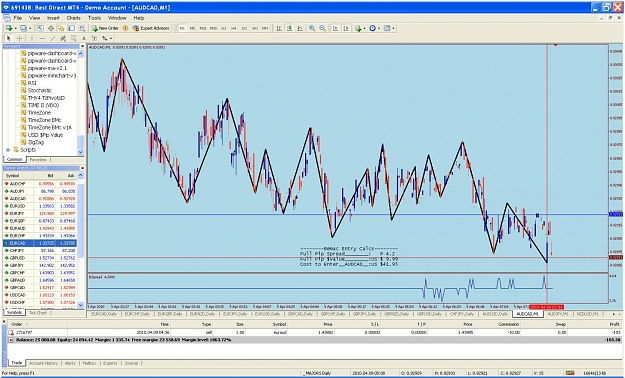
Task: Click Navigator panel scrollbar down arrow
Action: pos(81,152)
